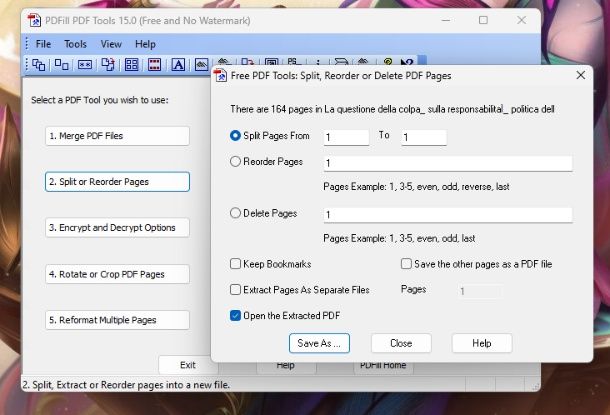Click the text watermark letter A icon

pos(178,64)
